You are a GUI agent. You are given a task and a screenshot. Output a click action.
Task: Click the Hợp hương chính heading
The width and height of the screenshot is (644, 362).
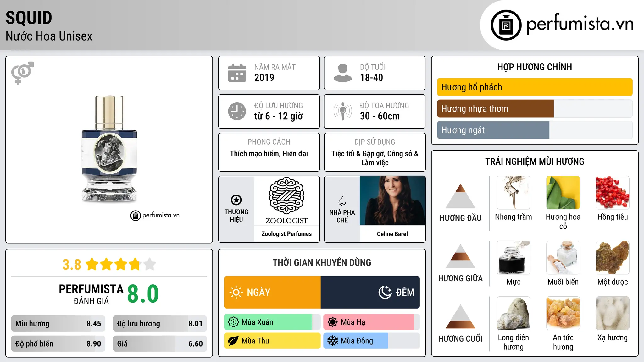coord(535,67)
